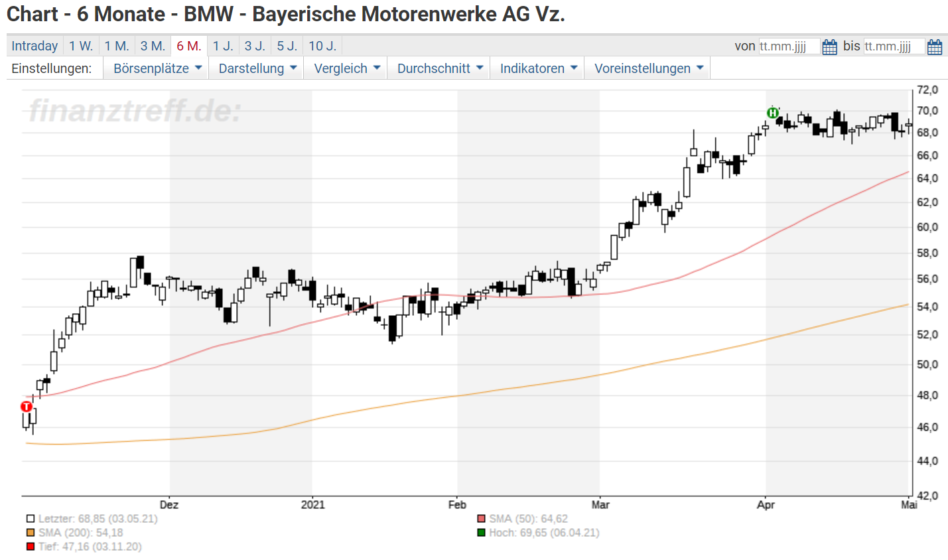
Task: Click the 'von' start date input field
Action: click(789, 46)
